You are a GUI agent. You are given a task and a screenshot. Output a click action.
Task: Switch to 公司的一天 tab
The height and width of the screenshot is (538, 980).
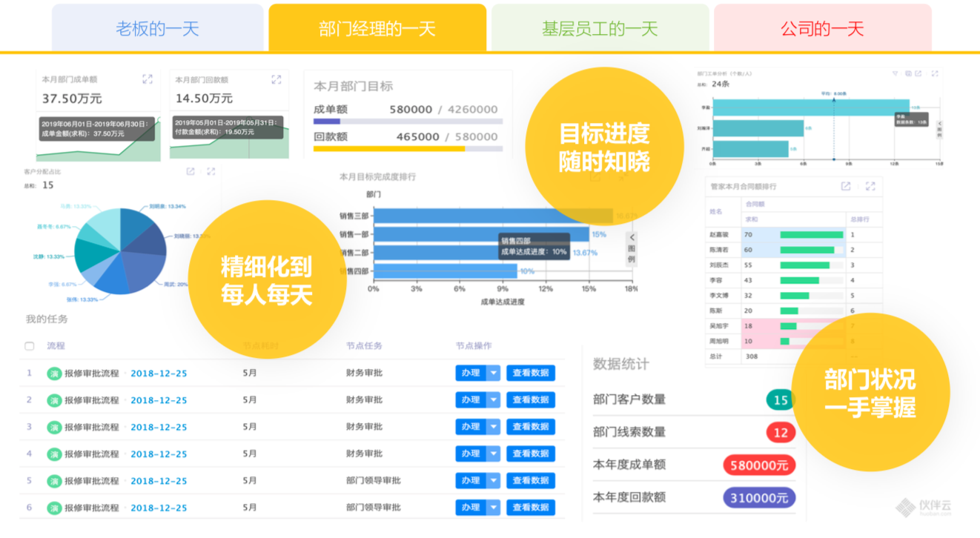822,28
